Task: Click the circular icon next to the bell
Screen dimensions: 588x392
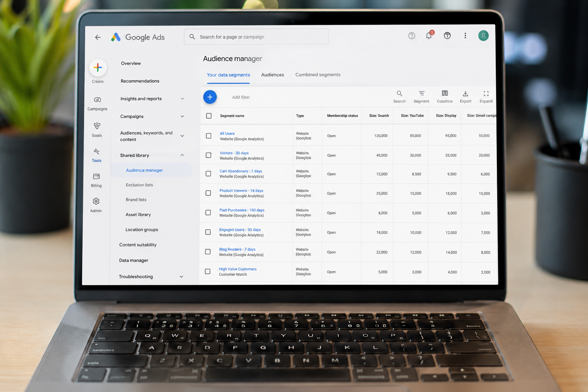Action: [x=447, y=36]
